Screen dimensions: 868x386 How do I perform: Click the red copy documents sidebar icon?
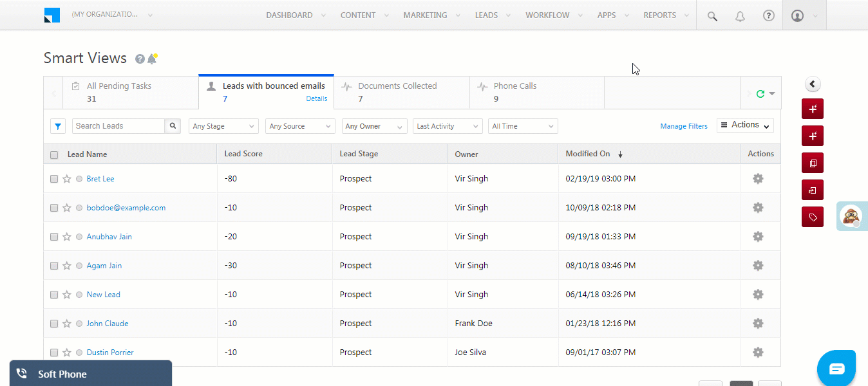pos(813,163)
